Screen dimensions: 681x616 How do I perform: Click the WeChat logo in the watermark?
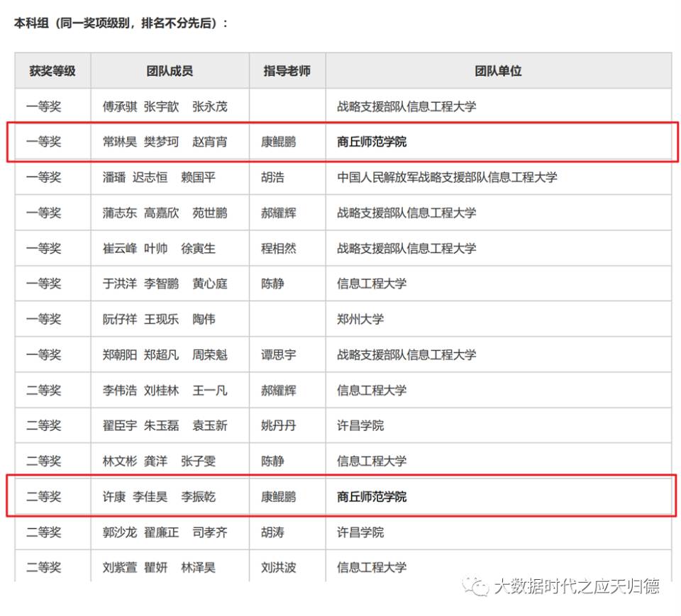[475, 586]
